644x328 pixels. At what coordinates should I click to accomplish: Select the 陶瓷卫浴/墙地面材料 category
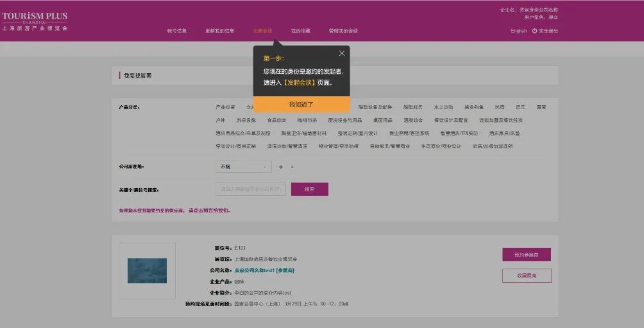click(x=304, y=134)
